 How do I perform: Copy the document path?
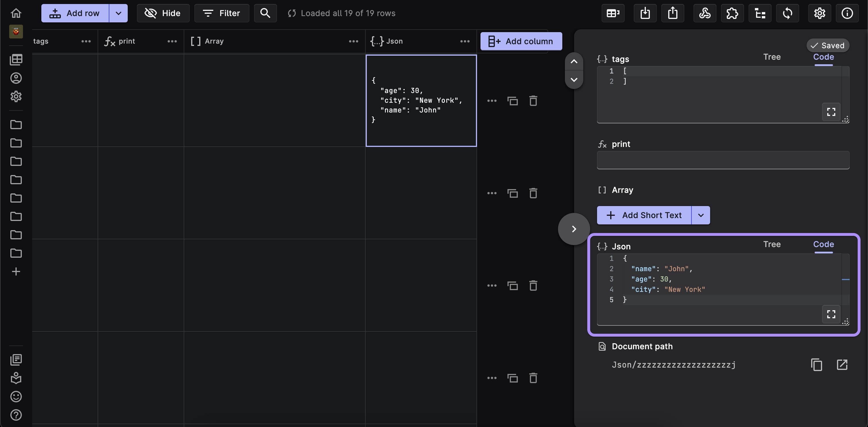[816, 364]
